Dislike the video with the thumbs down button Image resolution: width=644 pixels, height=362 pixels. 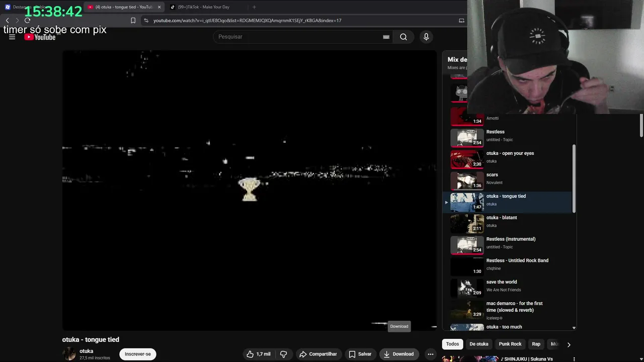point(283,354)
